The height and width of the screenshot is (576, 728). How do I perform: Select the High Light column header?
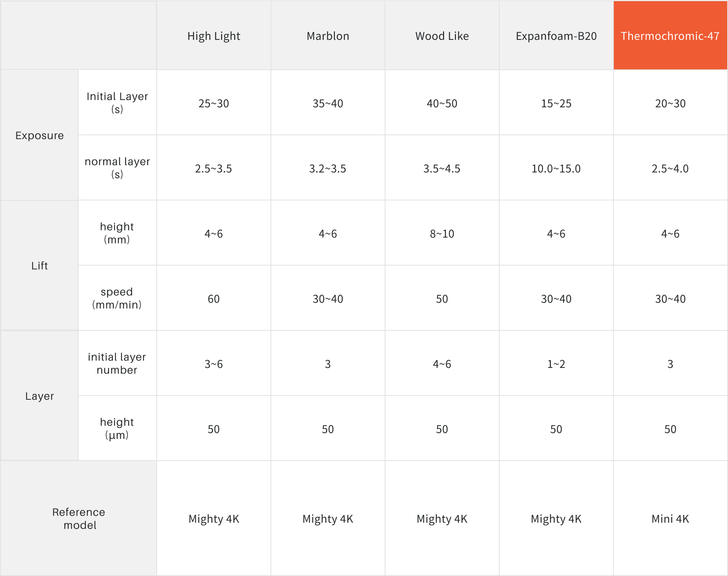[214, 36]
